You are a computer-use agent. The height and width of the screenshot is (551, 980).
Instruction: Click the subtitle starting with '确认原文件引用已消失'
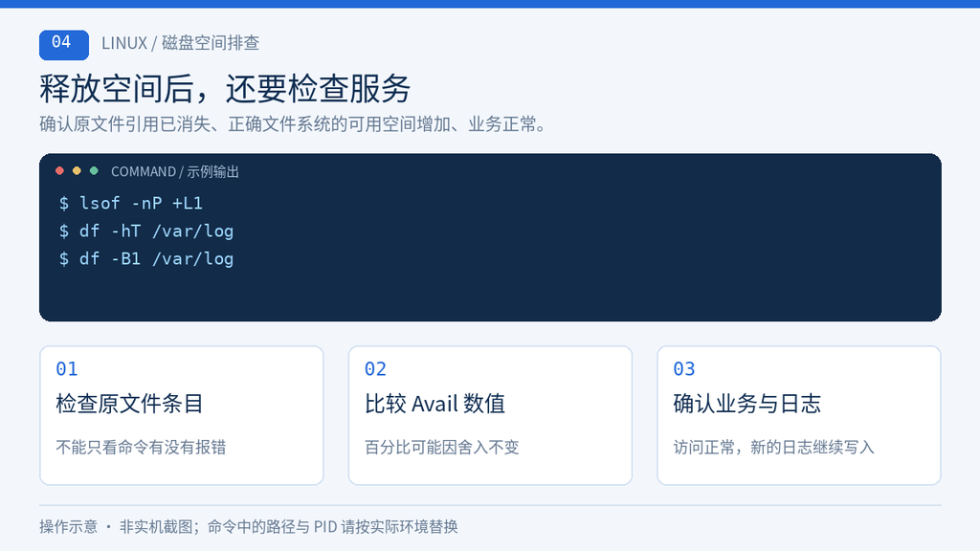point(293,124)
